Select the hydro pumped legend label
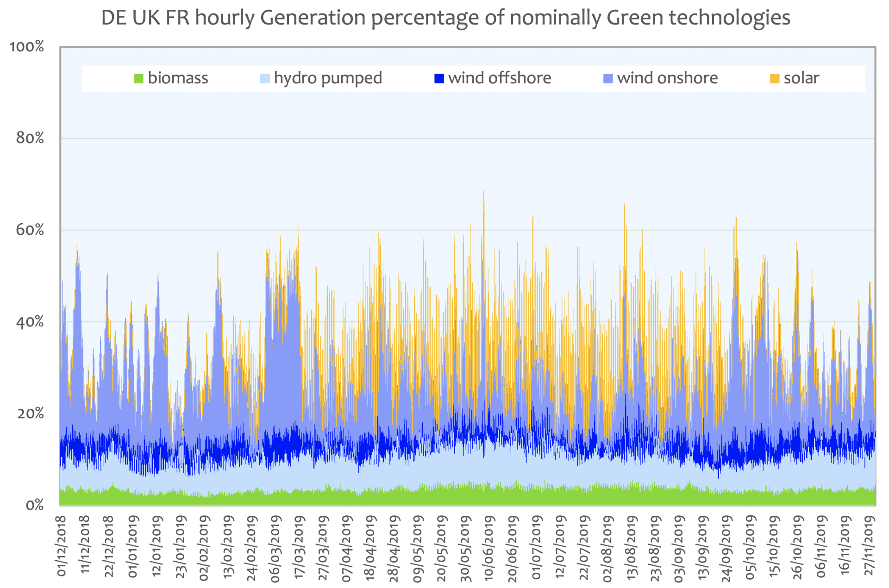Screen dimensions: 889x588 pos(328,78)
